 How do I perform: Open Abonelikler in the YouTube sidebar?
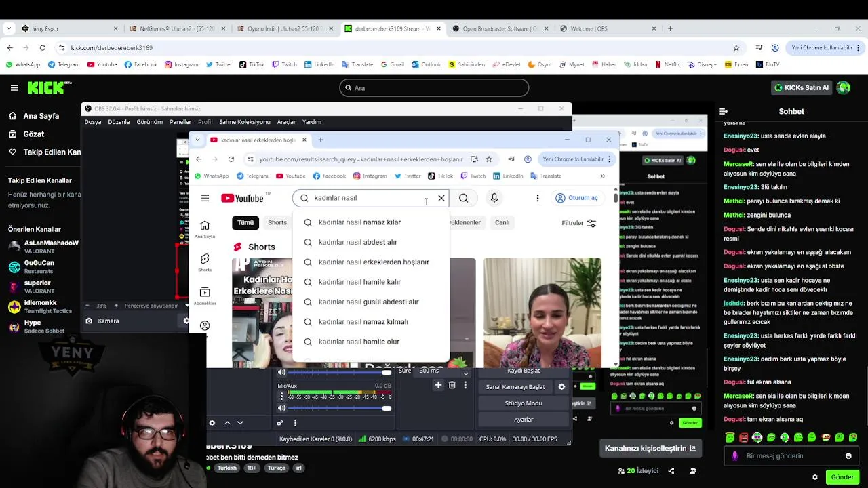[205, 296]
